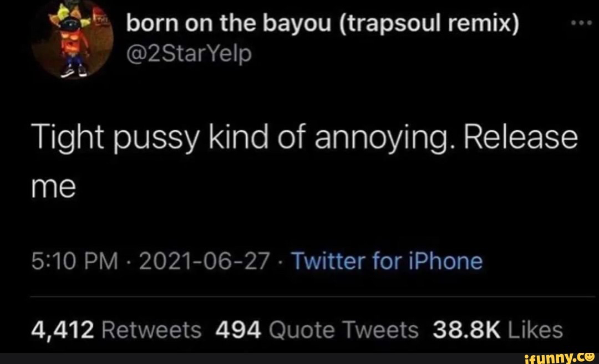Open the "Likes" label
The image size is (599, 364).
pos(536,330)
